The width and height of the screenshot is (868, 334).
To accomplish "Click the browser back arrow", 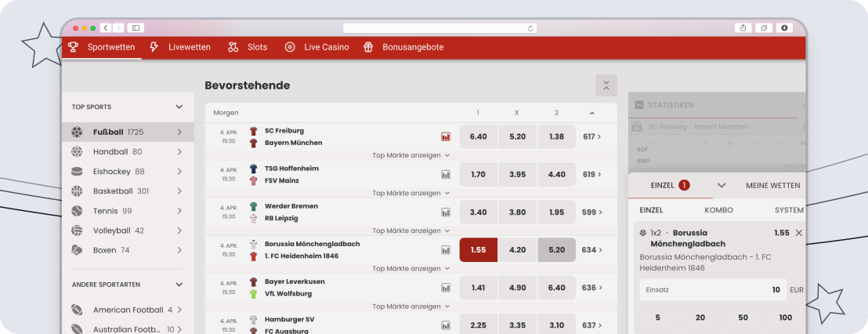I will 106,27.
